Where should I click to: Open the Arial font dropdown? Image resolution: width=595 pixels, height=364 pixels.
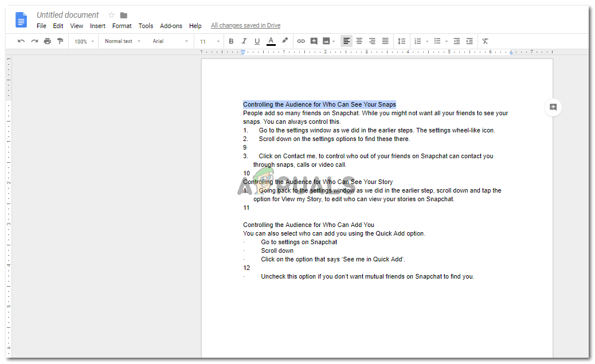click(x=170, y=41)
